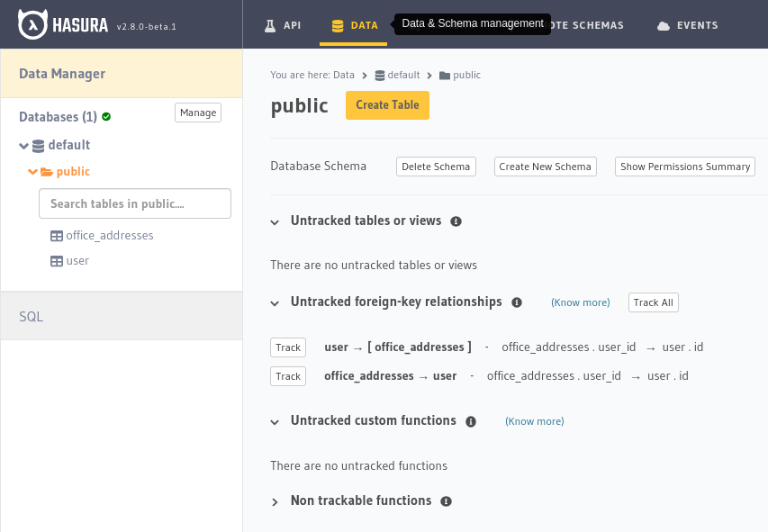Click the info icon next to Untracked tables

[456, 221]
